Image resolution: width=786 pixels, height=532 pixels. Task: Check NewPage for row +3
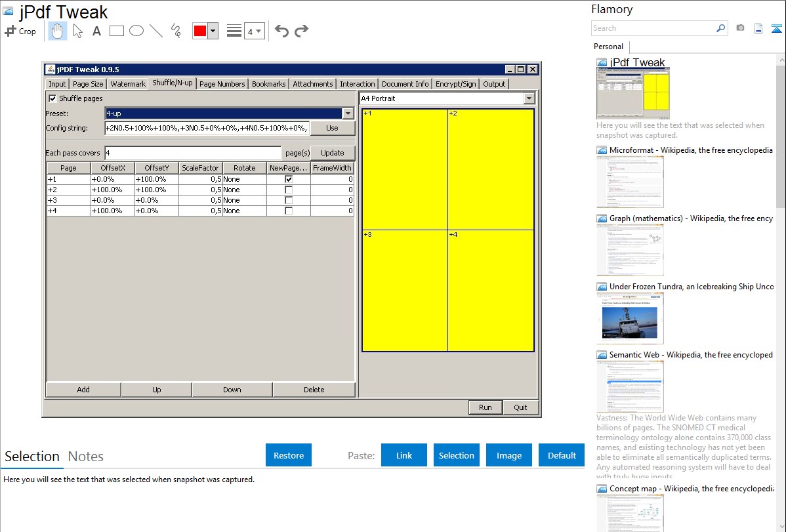pyautogui.click(x=289, y=200)
